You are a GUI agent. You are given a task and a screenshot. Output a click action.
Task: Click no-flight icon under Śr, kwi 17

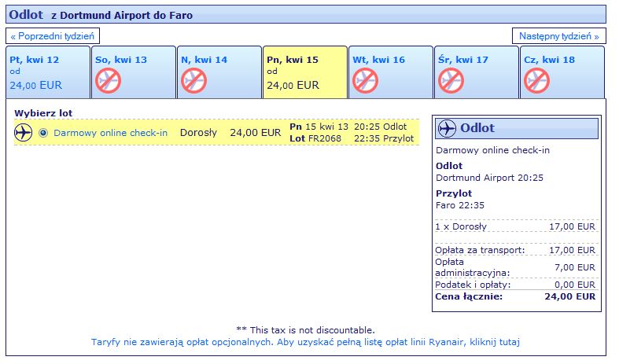[451, 80]
